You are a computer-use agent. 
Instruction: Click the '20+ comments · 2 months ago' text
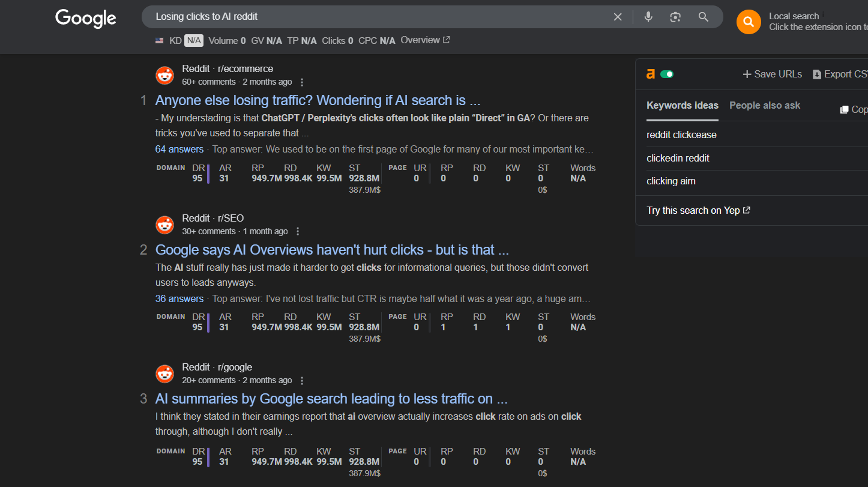coord(237,381)
